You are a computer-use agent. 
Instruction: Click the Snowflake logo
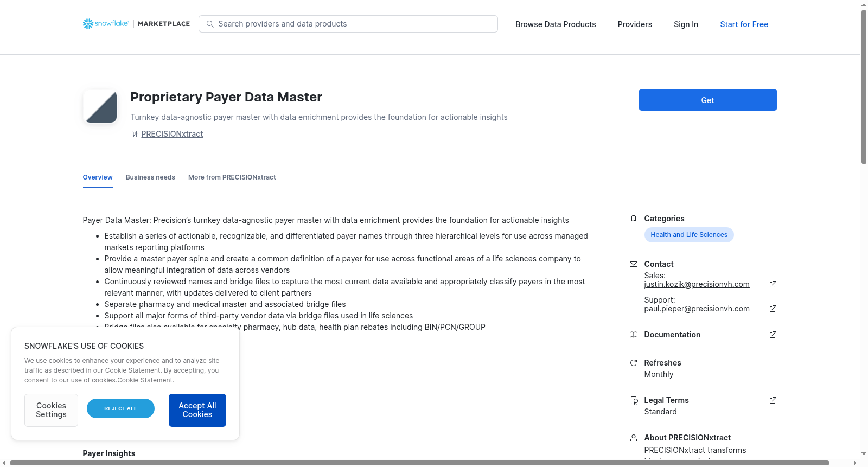point(106,24)
